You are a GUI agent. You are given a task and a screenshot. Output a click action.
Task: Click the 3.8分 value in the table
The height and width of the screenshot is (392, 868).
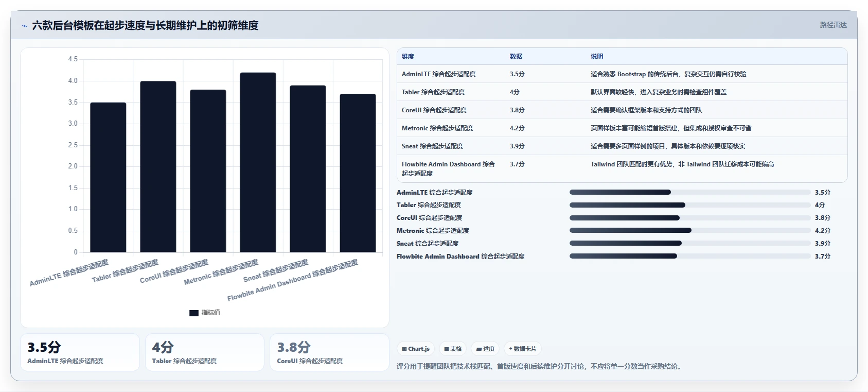click(x=517, y=110)
